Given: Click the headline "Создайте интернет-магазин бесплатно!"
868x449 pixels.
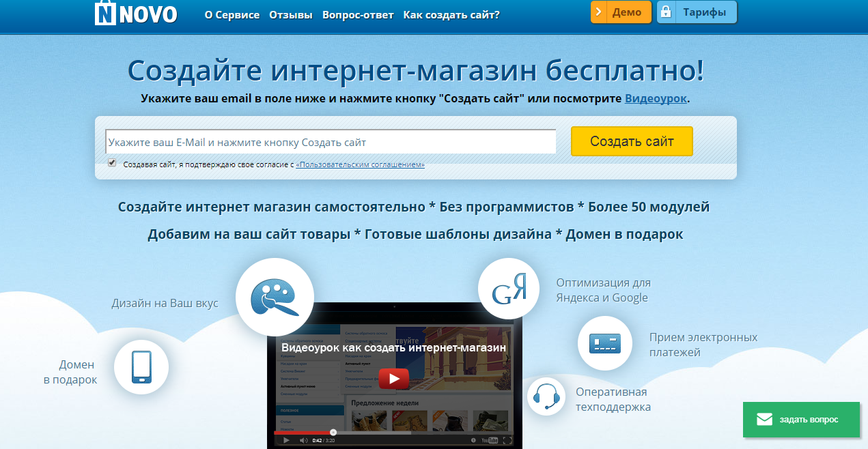Looking at the screenshot, I should click(x=416, y=71).
